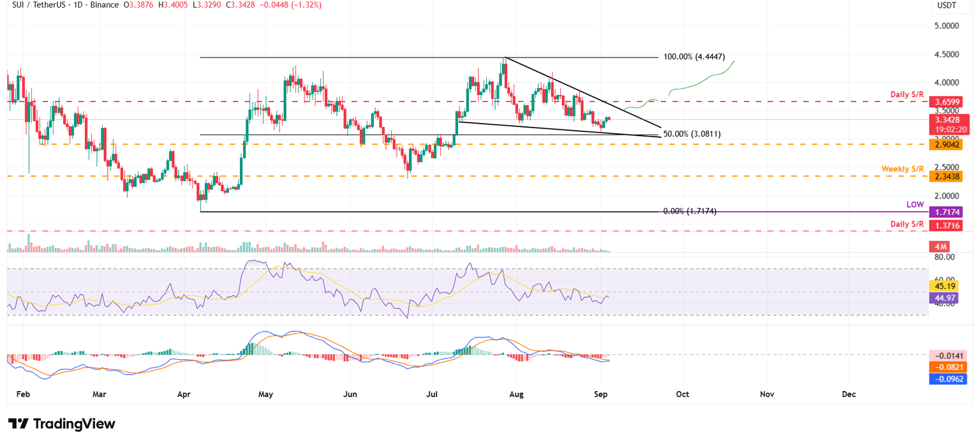Open the 1D timeframe selector

click(78, 5)
